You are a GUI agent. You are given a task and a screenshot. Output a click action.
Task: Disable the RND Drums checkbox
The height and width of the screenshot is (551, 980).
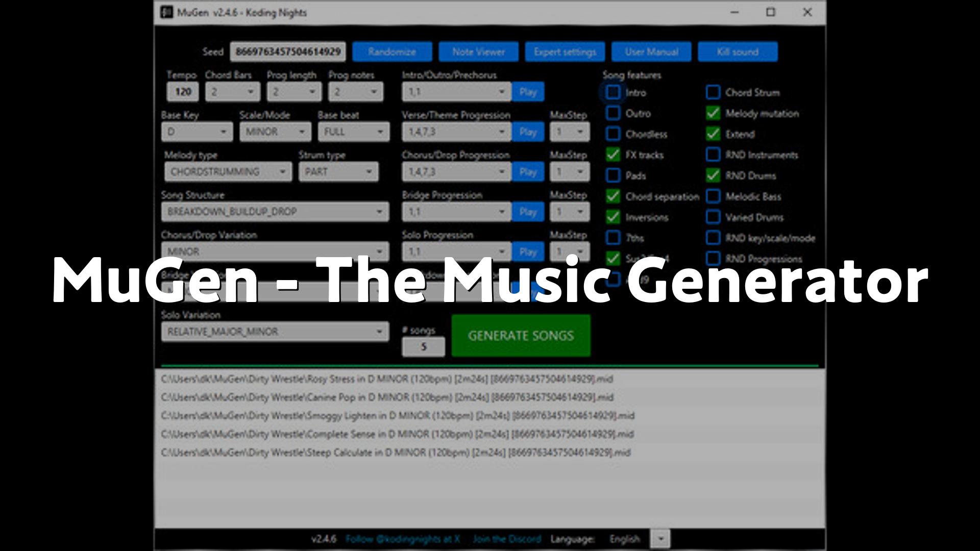[713, 176]
